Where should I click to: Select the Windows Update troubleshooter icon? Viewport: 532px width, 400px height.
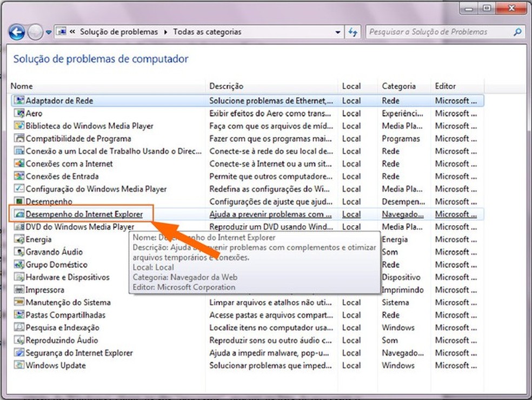click(x=19, y=365)
